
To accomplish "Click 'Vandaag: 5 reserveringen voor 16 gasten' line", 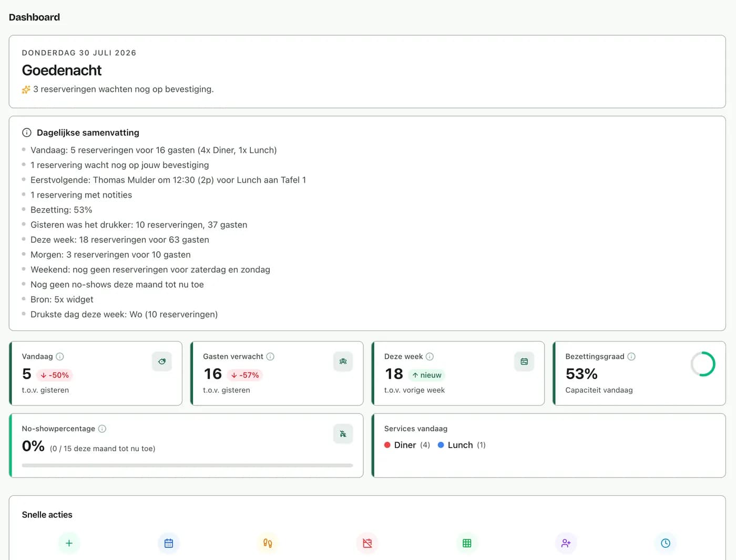I will (154, 150).
